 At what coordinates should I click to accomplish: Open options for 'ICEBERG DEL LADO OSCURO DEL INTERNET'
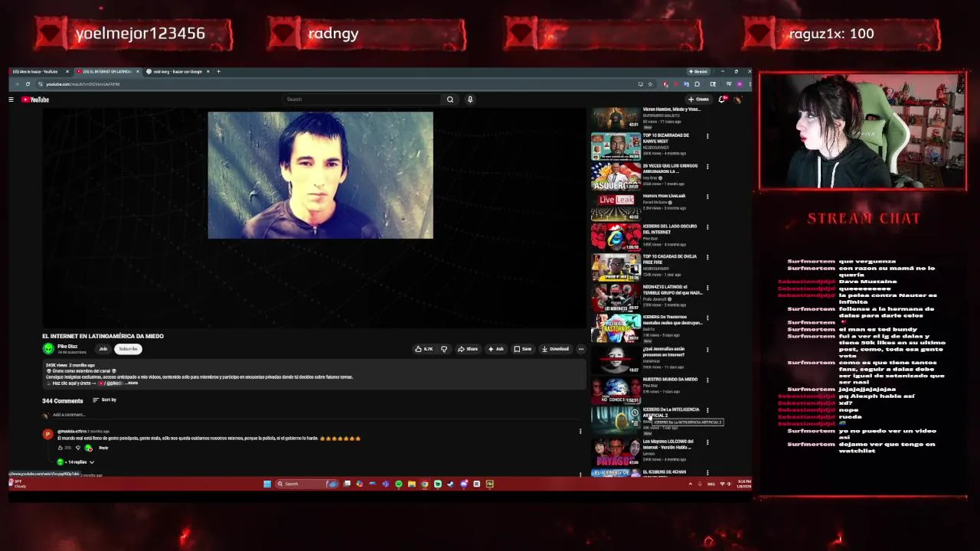coord(707,227)
